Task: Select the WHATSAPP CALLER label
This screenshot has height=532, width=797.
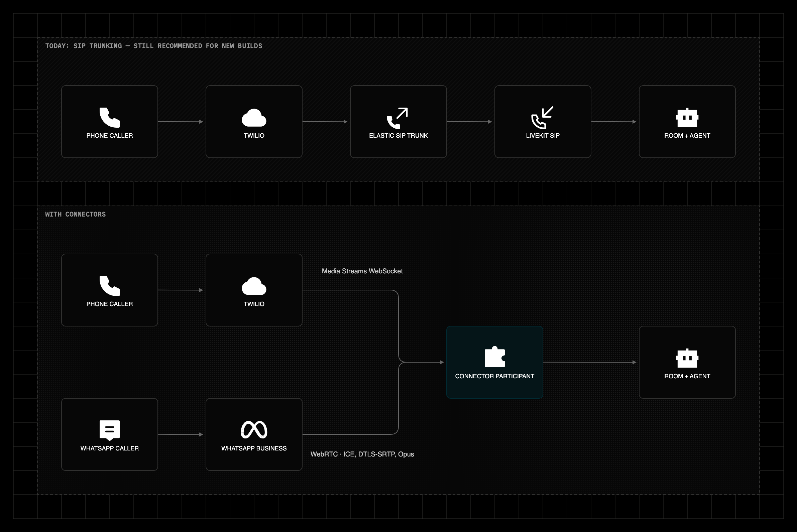Action: pos(109,448)
